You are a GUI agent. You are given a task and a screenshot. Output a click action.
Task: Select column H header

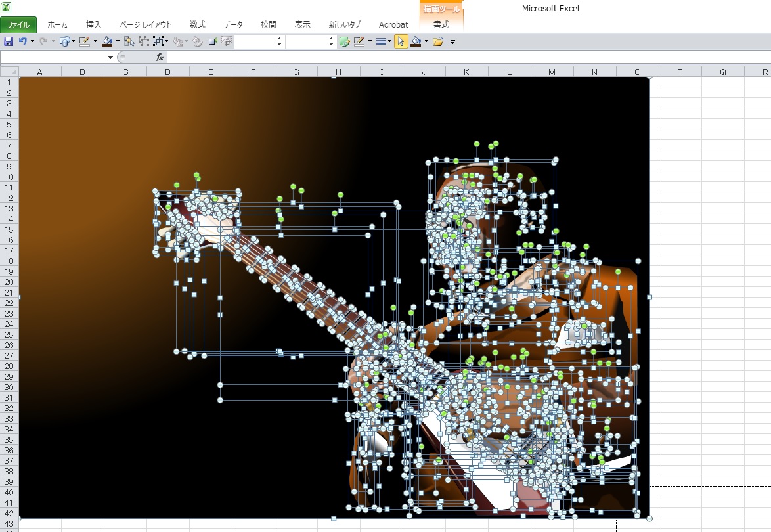point(339,72)
